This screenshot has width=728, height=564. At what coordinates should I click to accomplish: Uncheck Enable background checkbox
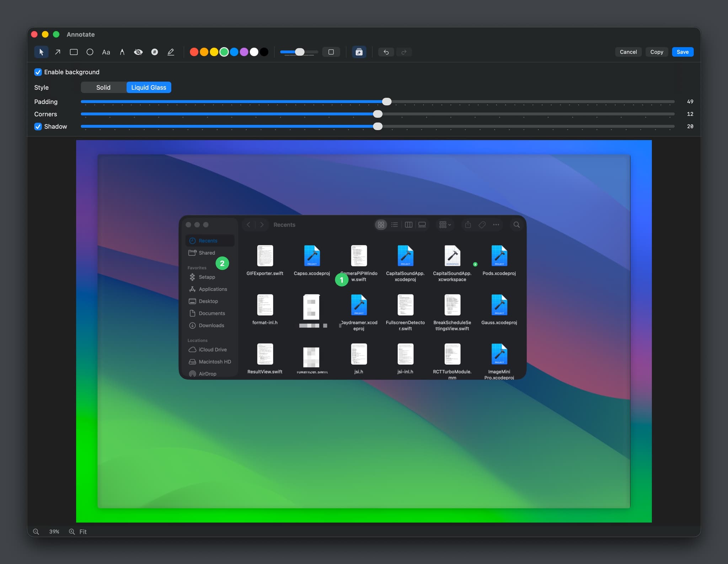38,72
